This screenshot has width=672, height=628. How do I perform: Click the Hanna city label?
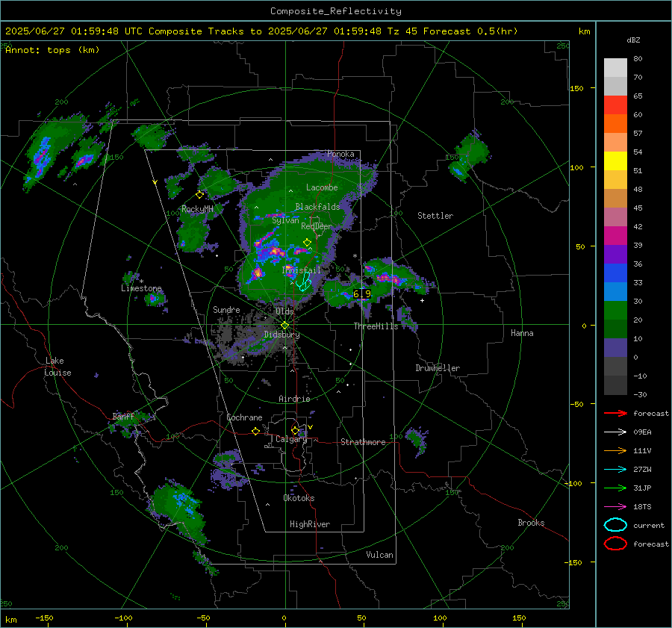(522, 333)
